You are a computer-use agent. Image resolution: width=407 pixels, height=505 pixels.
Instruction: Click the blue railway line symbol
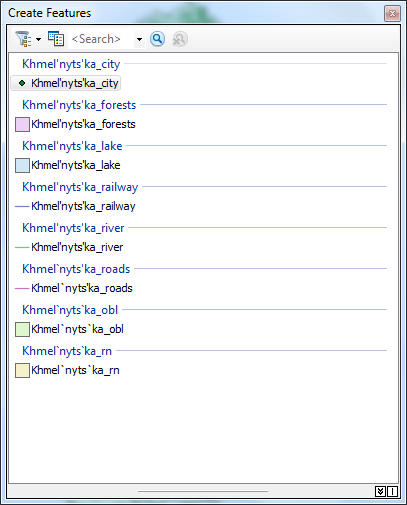22,207
